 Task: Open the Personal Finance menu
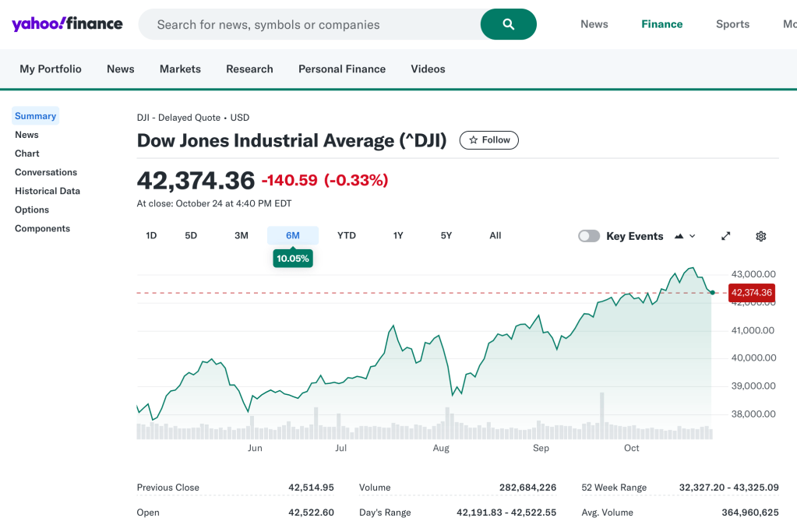341,69
